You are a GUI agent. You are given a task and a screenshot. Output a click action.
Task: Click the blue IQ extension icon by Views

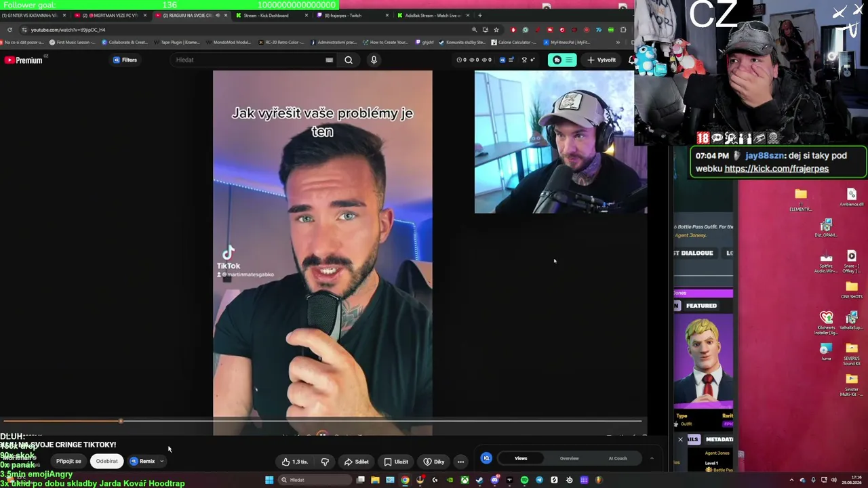tap(486, 458)
